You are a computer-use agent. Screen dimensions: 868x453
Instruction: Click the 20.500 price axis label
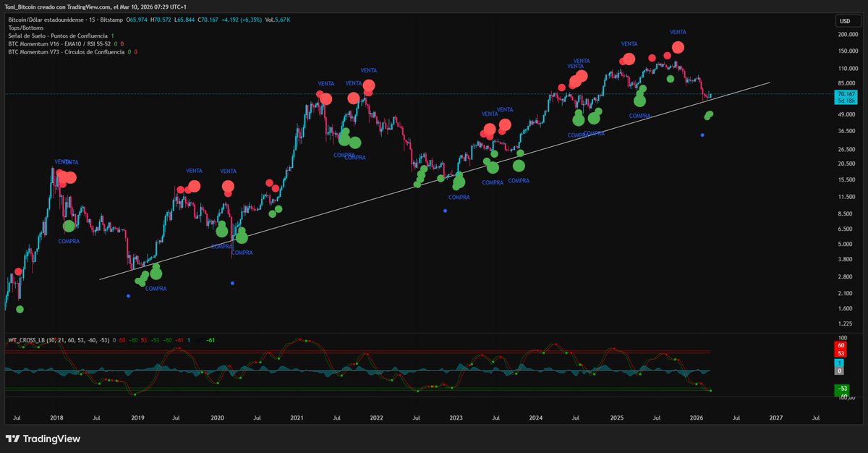click(x=845, y=164)
